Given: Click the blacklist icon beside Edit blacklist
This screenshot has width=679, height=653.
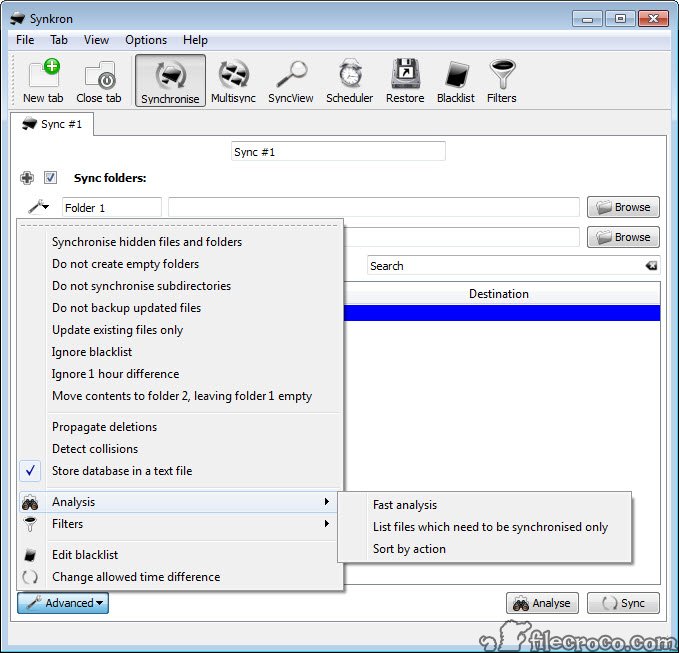Looking at the screenshot, I should (x=30, y=555).
